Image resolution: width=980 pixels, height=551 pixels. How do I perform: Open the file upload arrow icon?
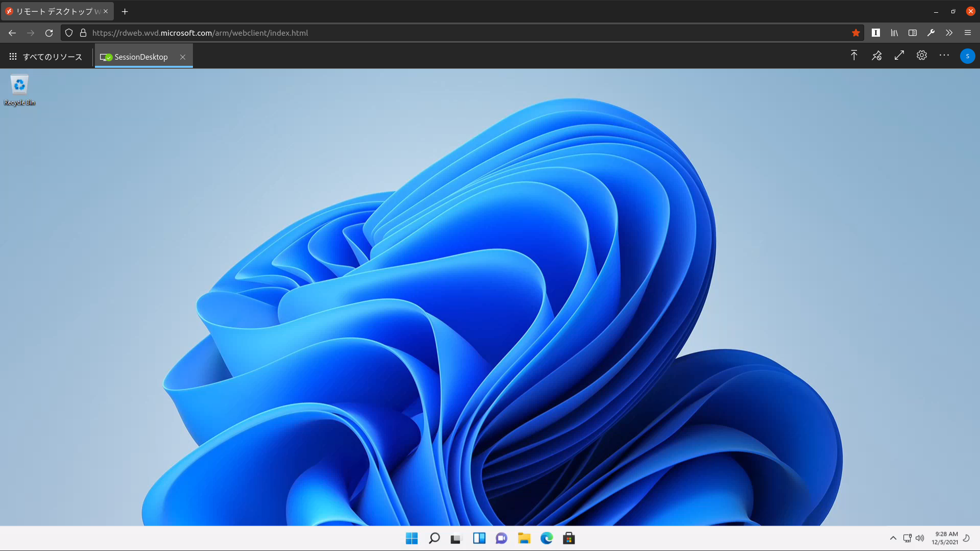(854, 56)
